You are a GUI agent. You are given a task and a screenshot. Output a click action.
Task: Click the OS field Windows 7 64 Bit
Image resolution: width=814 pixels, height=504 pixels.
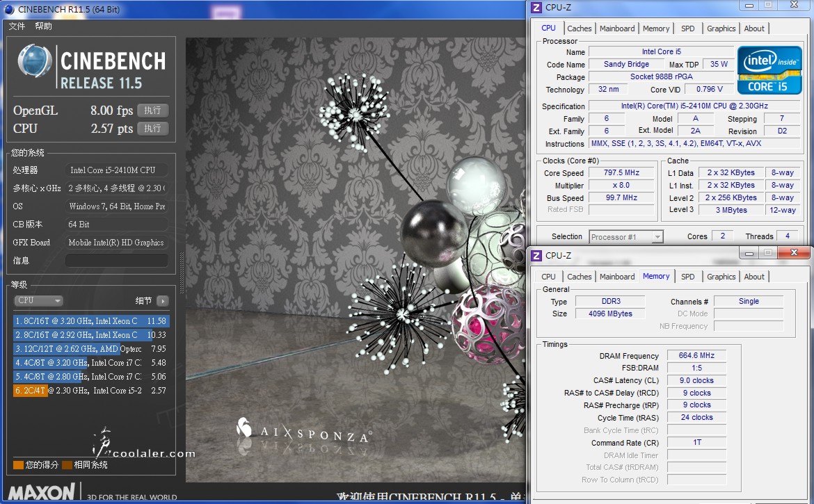[x=117, y=206]
